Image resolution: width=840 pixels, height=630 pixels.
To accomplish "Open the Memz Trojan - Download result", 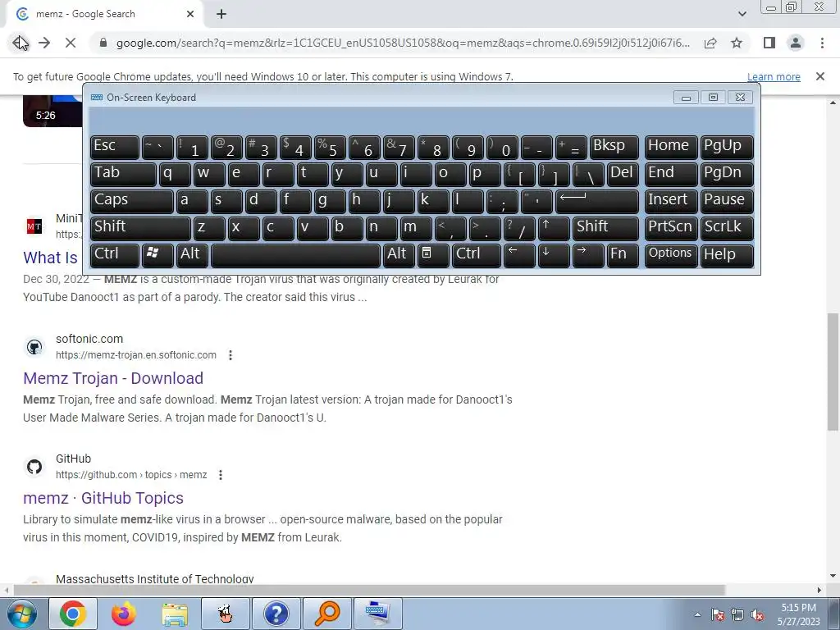I will coord(113,378).
